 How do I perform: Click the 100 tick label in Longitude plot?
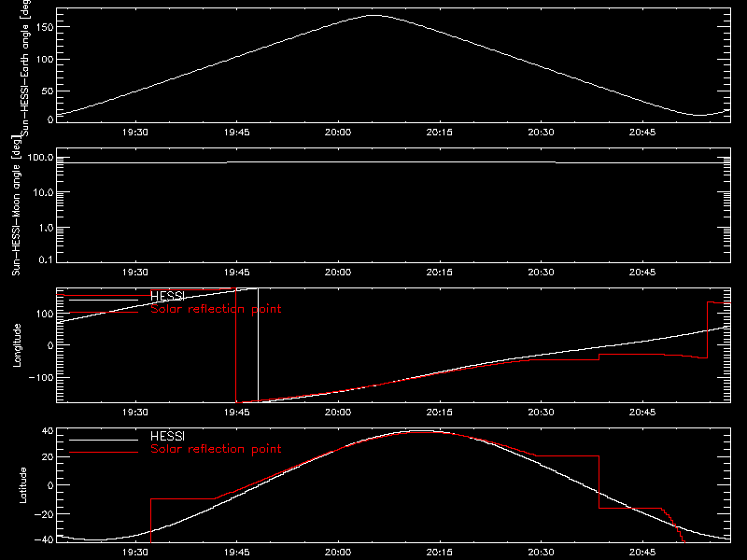click(45, 314)
